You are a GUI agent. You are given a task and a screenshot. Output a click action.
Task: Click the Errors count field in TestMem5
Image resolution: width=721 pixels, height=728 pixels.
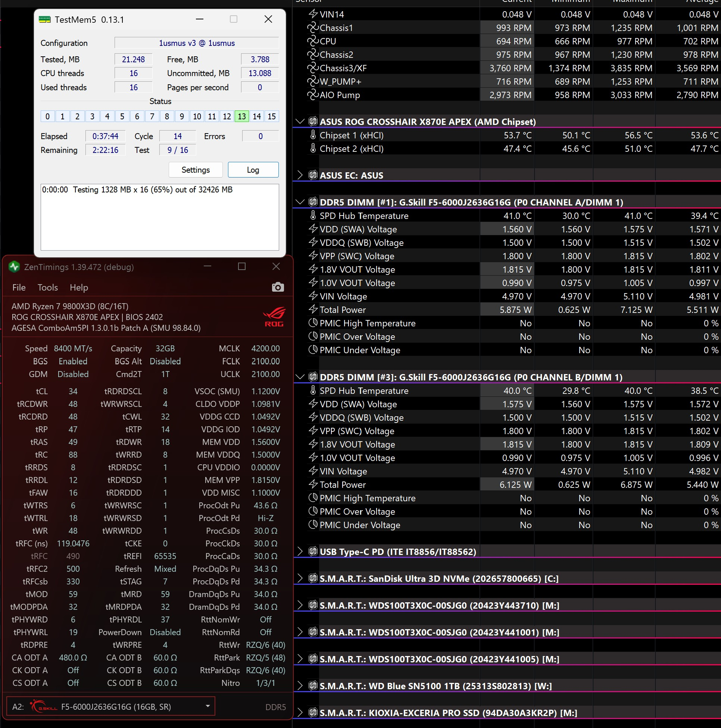coord(260,136)
